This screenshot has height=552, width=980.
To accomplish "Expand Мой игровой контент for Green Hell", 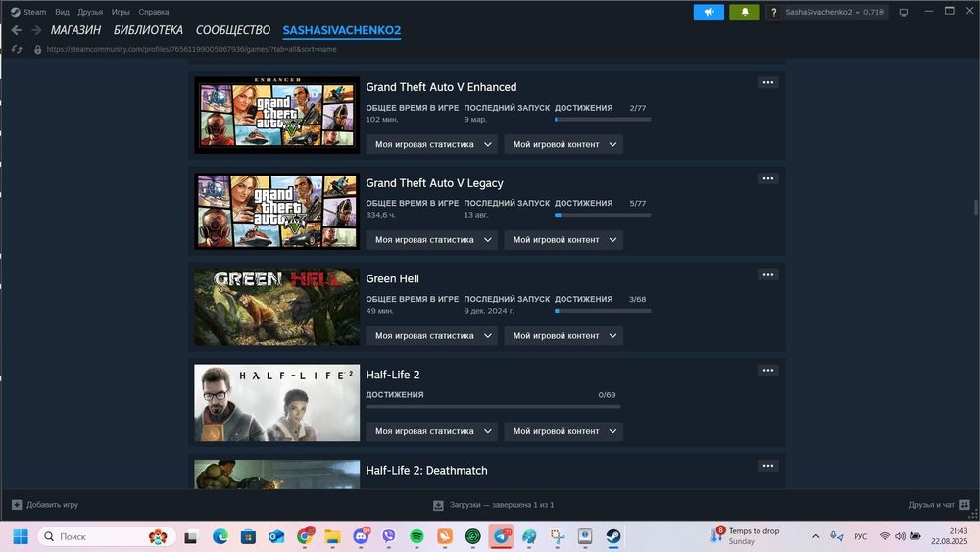I will [563, 335].
